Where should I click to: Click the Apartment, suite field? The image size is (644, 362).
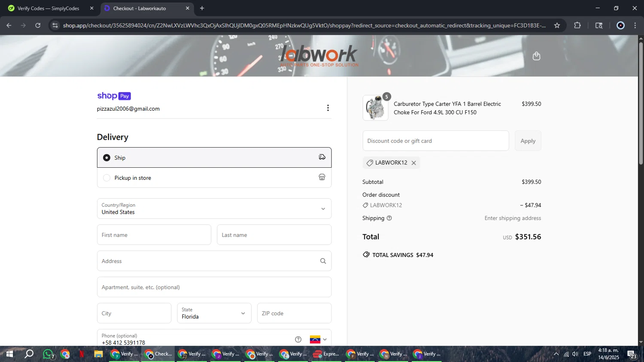coord(214,287)
